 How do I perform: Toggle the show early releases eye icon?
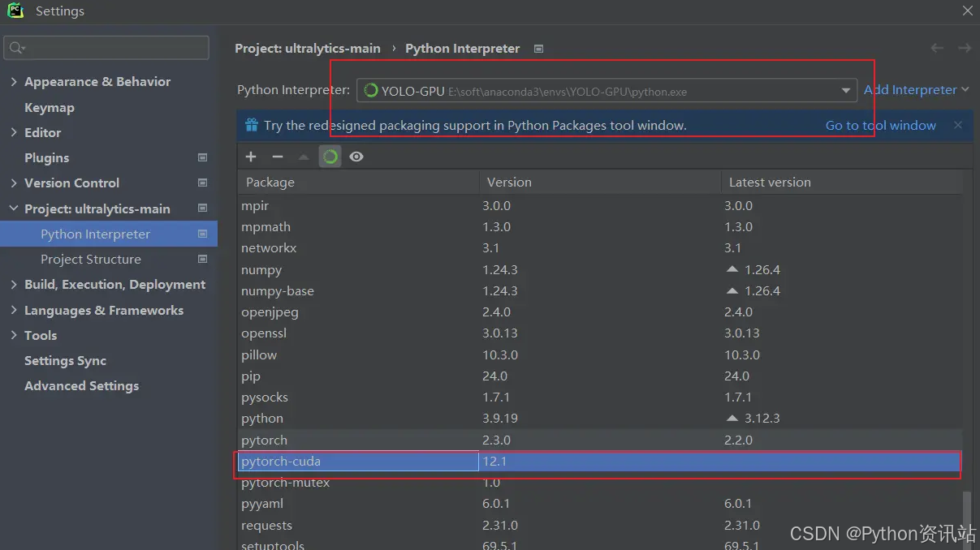(356, 157)
